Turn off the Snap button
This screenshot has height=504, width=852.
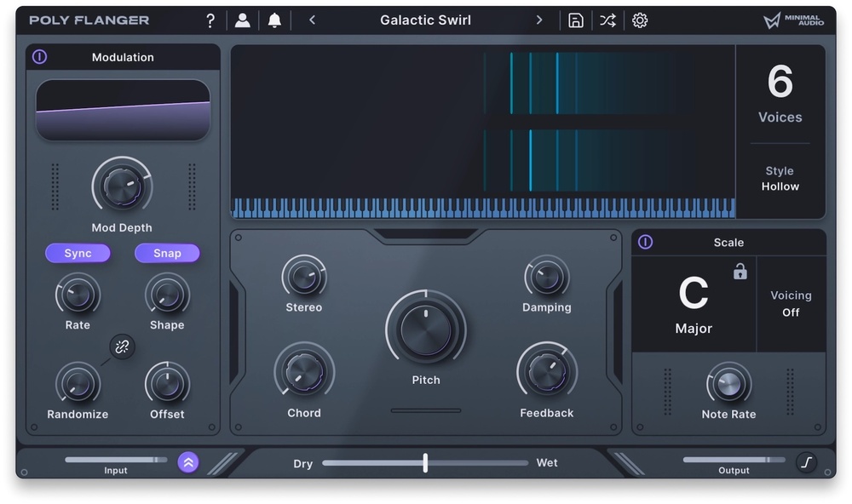167,253
